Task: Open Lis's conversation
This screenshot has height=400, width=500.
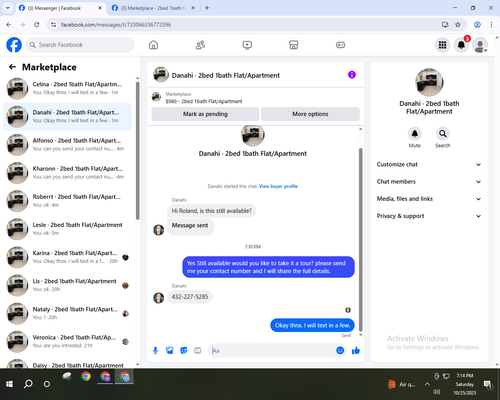Action: [67, 285]
